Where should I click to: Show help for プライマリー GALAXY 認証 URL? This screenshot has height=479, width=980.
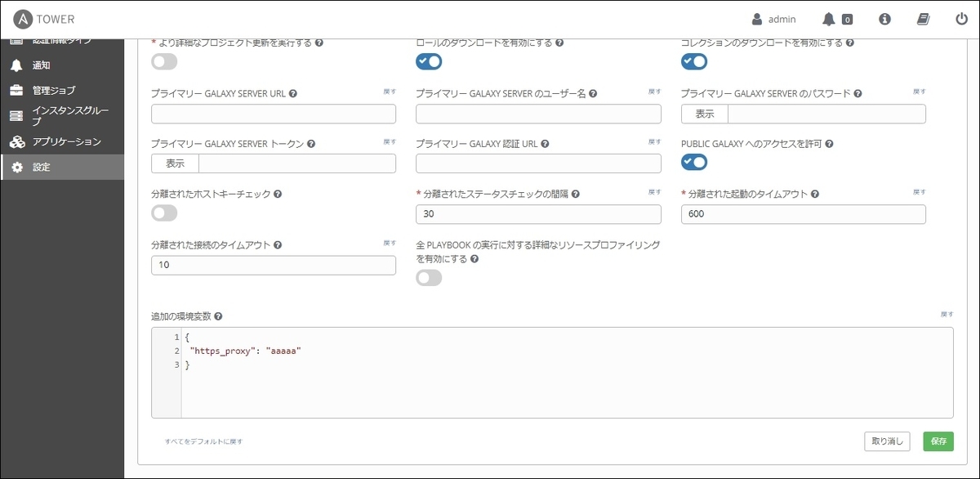coord(545,144)
